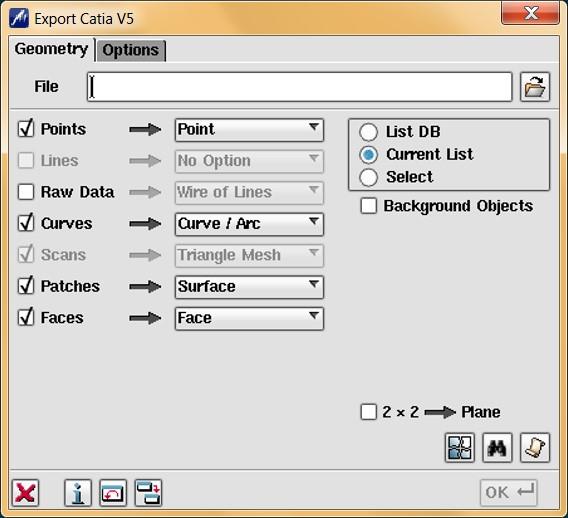Open the Wire of Lines dropdown
The width and height of the screenshot is (568, 518).
(249, 193)
